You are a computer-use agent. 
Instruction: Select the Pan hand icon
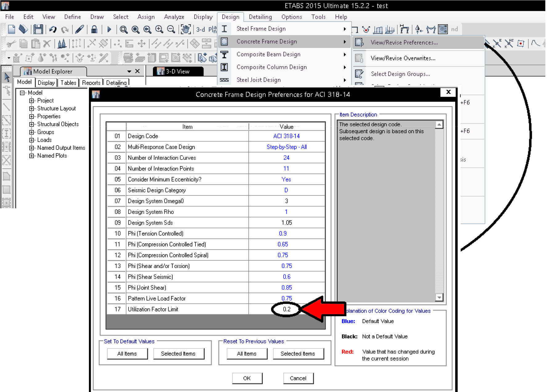pos(186,29)
